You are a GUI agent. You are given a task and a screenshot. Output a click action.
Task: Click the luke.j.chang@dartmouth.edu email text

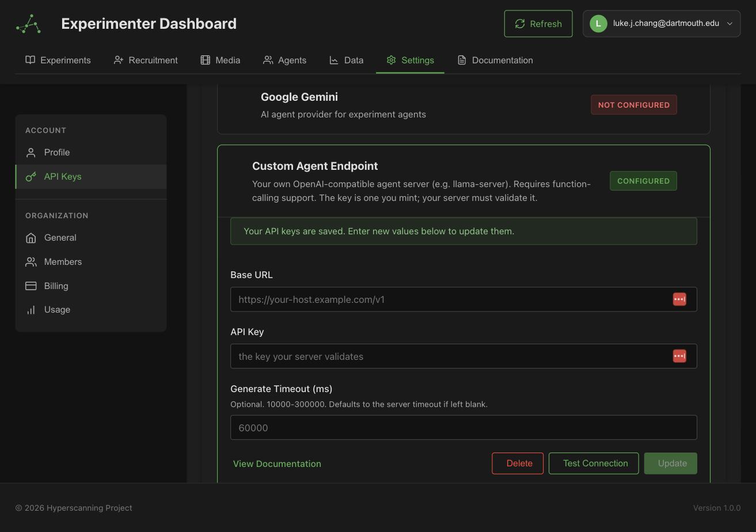click(666, 24)
